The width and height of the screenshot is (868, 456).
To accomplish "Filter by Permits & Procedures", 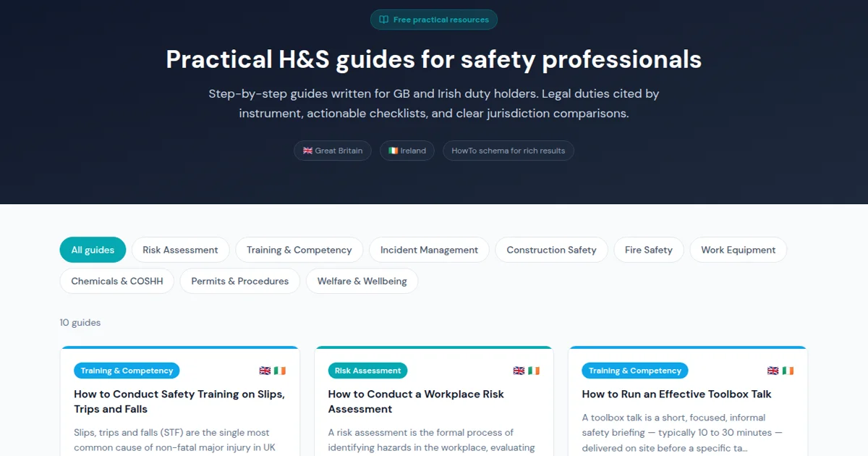I will [240, 281].
